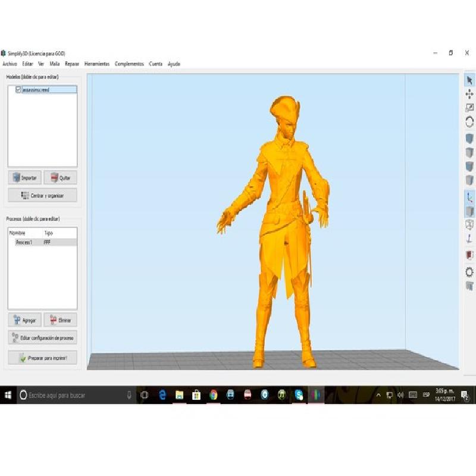The image size is (476, 476).
Task: Open Task View from taskbar
Action: coord(145,395)
